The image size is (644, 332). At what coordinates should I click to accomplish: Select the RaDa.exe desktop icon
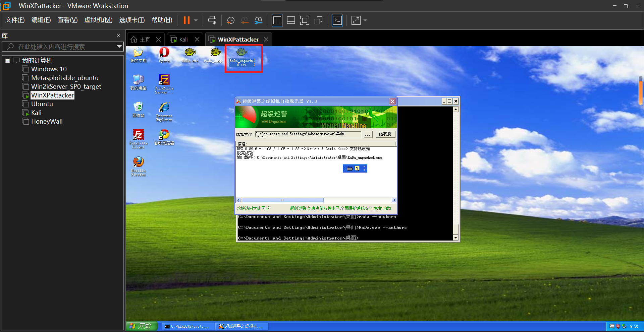point(190,55)
